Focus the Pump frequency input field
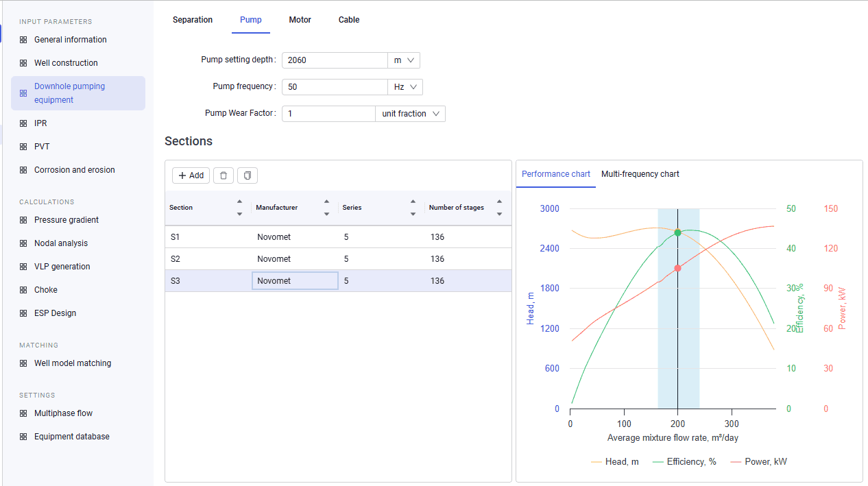868x486 pixels. pyautogui.click(x=335, y=87)
